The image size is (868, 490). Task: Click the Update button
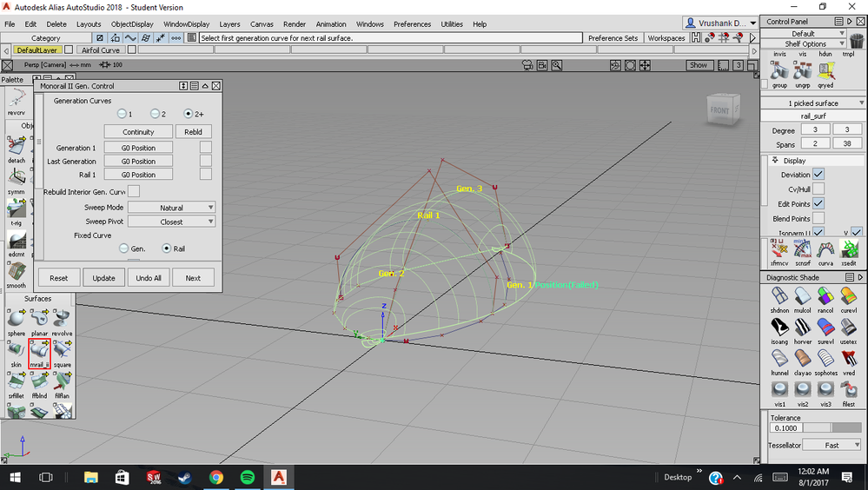[103, 278]
